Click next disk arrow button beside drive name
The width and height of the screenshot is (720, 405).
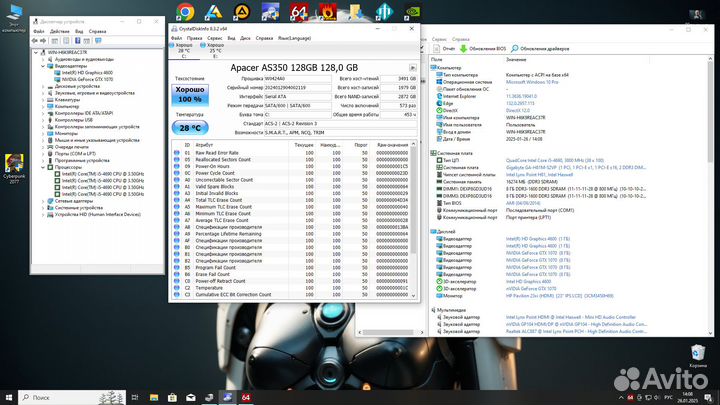[413, 68]
